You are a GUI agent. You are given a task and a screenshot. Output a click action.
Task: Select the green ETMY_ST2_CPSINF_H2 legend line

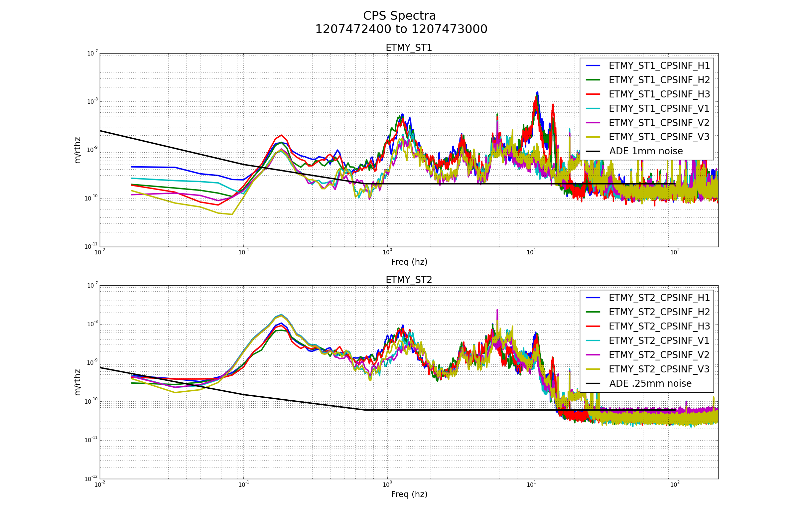coord(593,312)
